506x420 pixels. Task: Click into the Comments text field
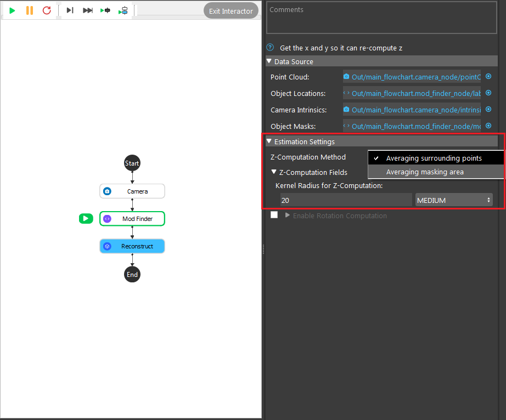point(381,18)
